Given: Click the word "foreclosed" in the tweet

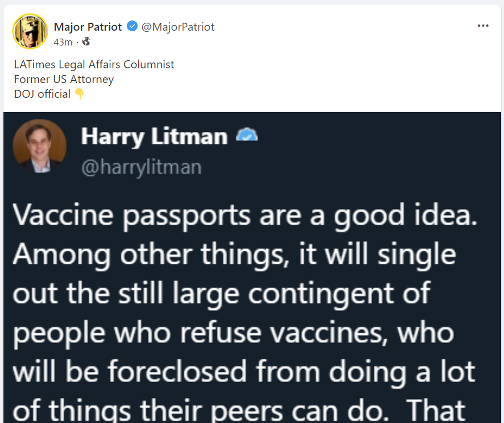Looking at the screenshot, I should click(x=177, y=371).
